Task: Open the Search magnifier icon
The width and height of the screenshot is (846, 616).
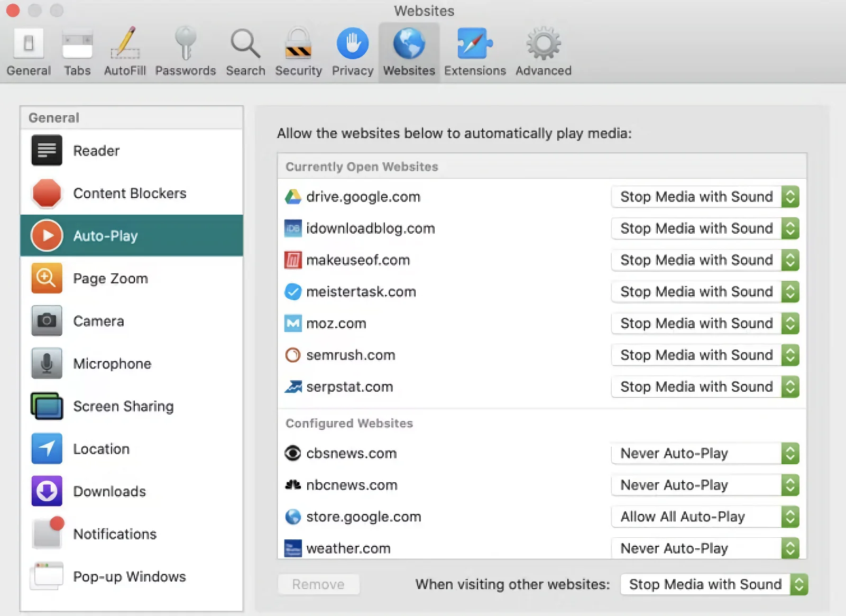Action: click(245, 43)
